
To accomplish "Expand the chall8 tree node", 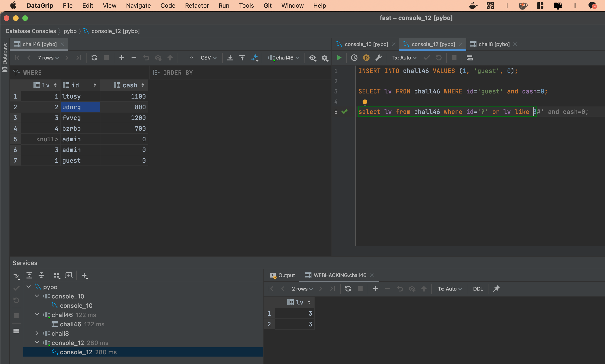I will click(x=37, y=333).
